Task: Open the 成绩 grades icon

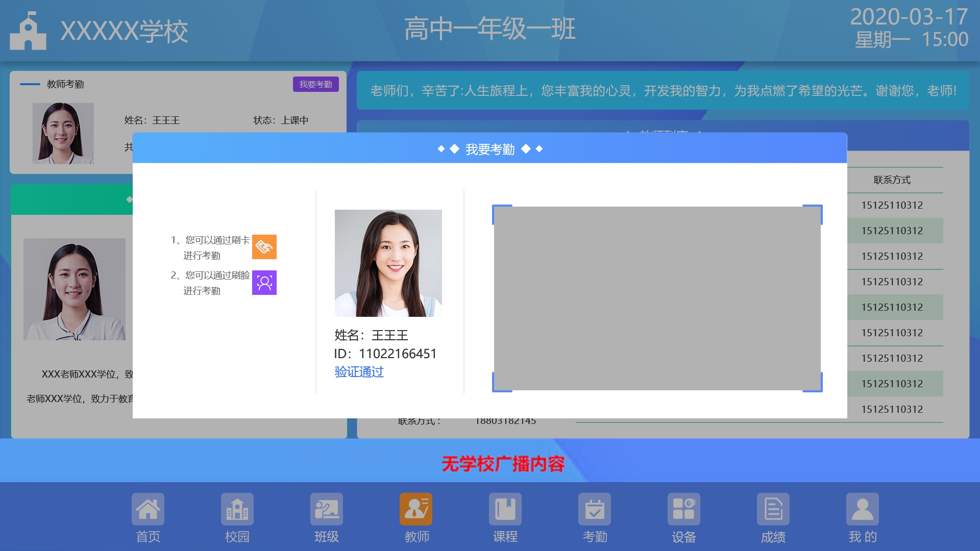Action: (x=773, y=509)
